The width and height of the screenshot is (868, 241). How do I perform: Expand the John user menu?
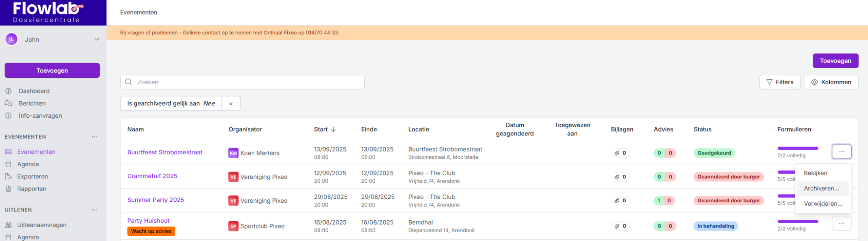[x=96, y=40]
